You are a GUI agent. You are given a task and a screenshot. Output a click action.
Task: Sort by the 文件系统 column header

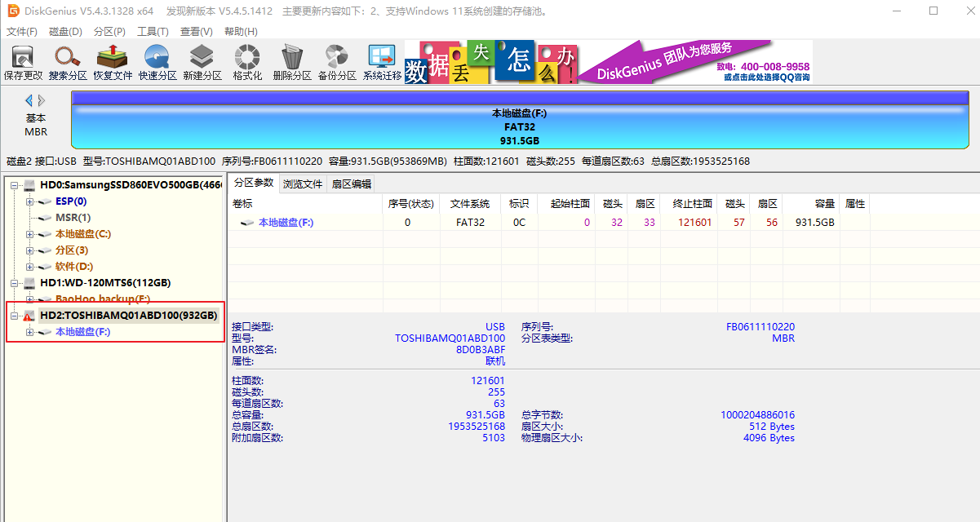[470, 204]
